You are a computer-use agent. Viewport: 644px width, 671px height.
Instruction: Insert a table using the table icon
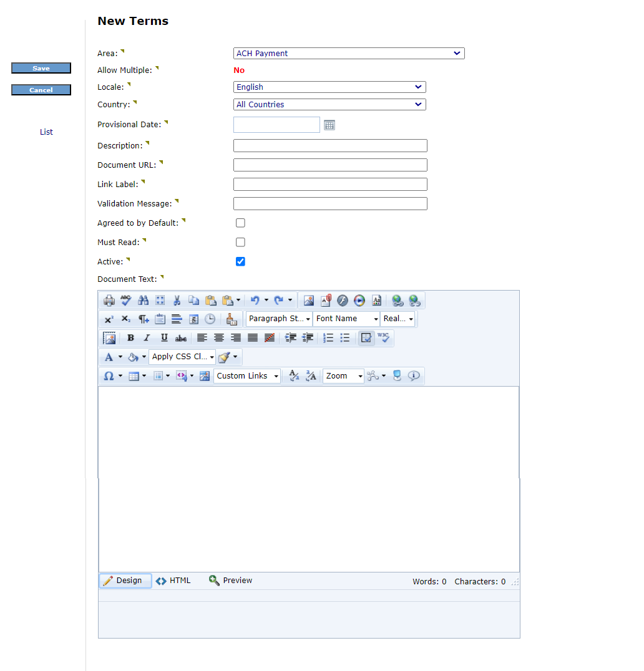click(134, 376)
